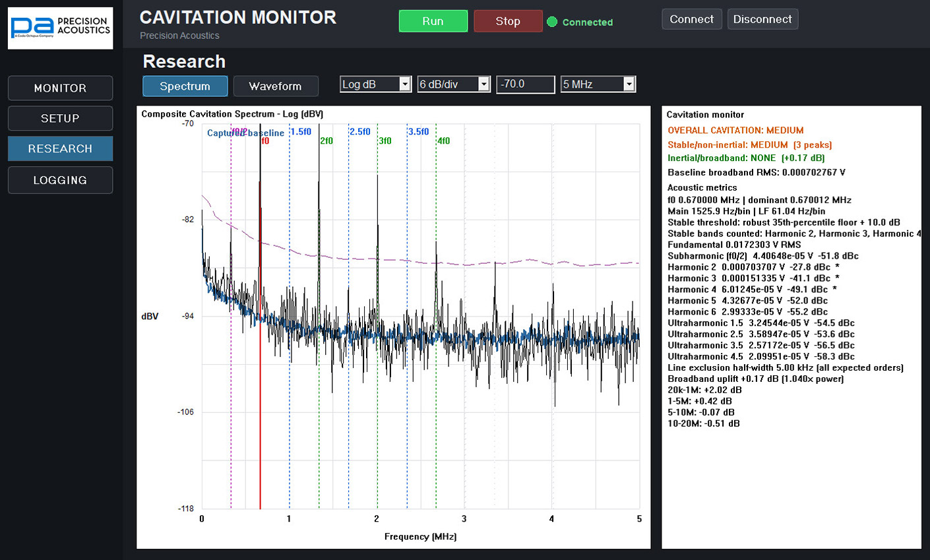The width and height of the screenshot is (930, 560).
Task: Open the Log dB scale dropdown
Action: click(375, 84)
